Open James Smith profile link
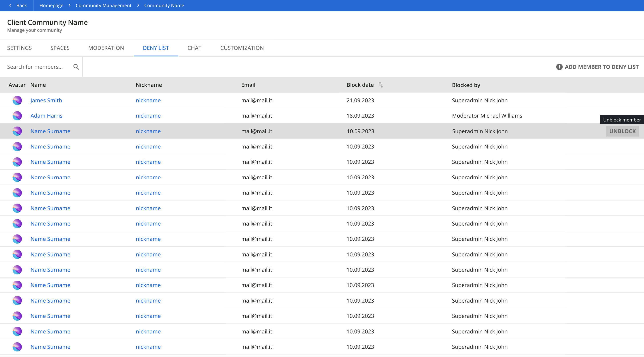The width and height of the screenshot is (644, 357). pos(46,100)
